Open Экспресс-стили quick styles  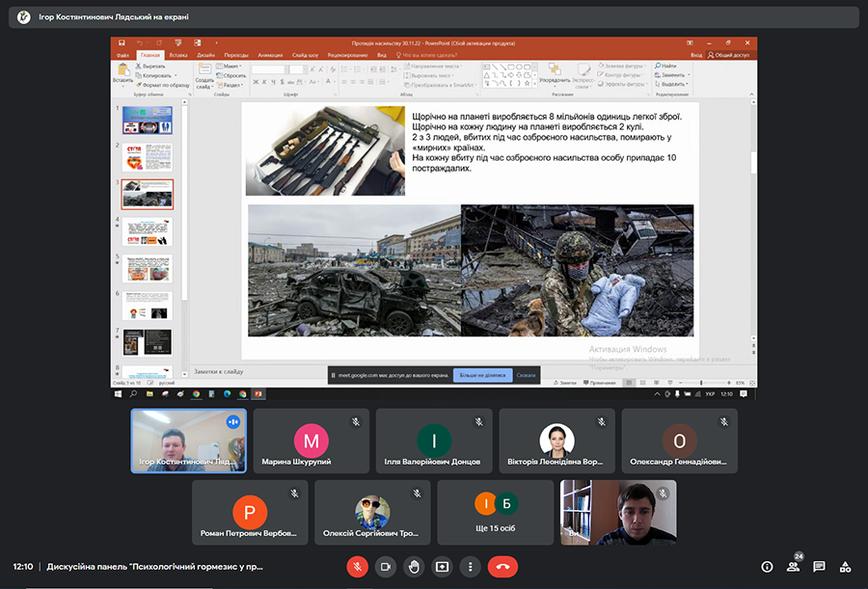[x=583, y=76]
